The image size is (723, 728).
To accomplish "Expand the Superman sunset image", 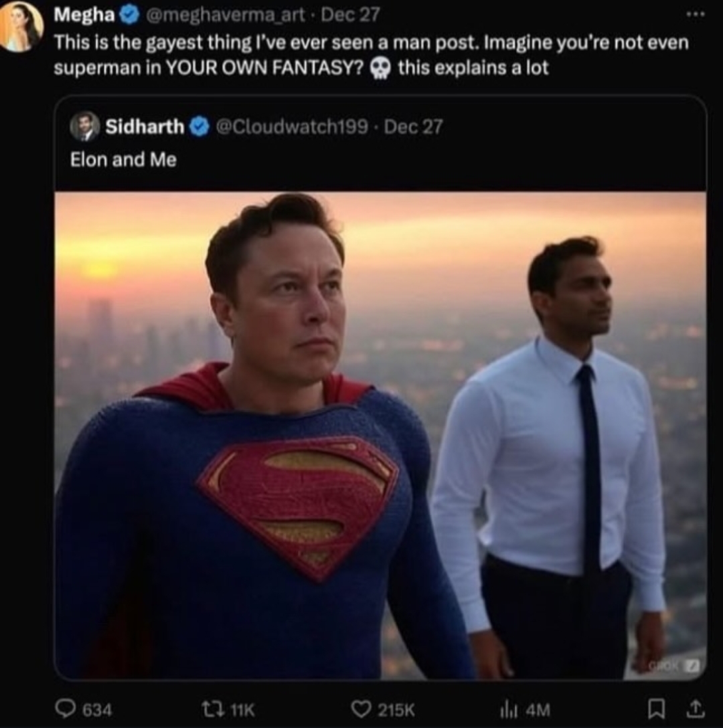I will coord(380,436).
